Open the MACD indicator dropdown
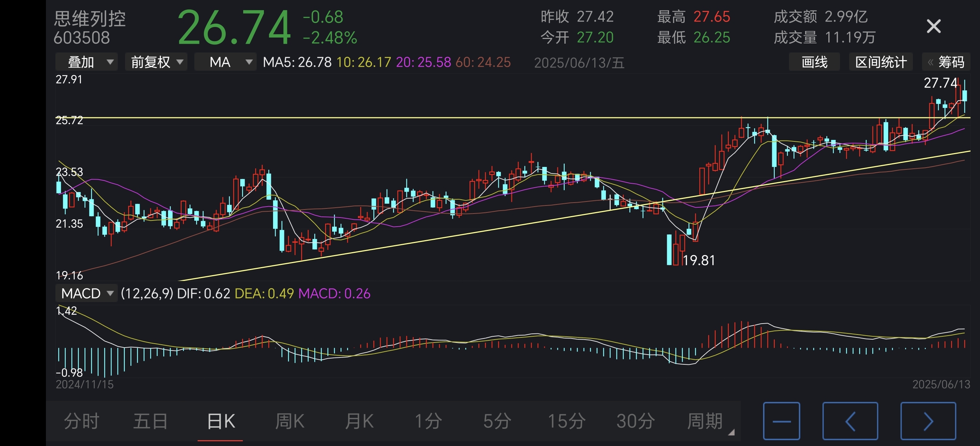This screenshot has height=446, width=980. (x=86, y=293)
